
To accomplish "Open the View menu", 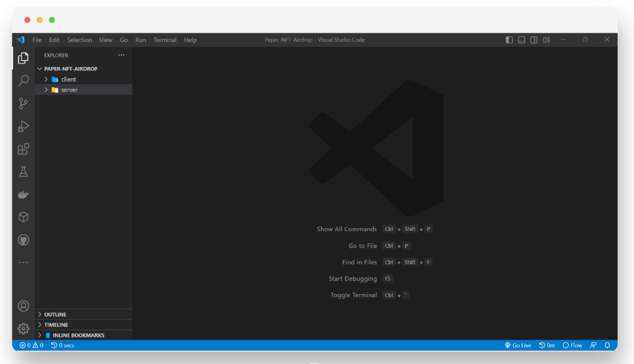I will (106, 40).
